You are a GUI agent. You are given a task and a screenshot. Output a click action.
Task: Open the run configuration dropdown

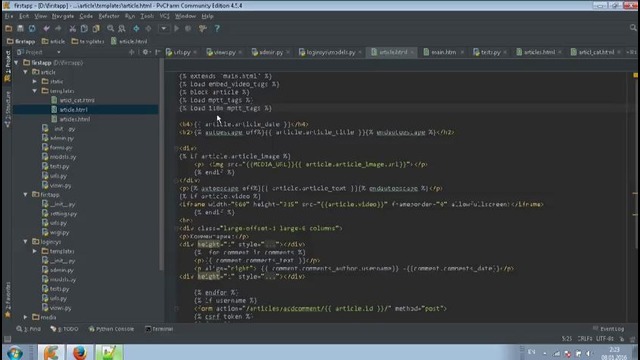point(164,29)
